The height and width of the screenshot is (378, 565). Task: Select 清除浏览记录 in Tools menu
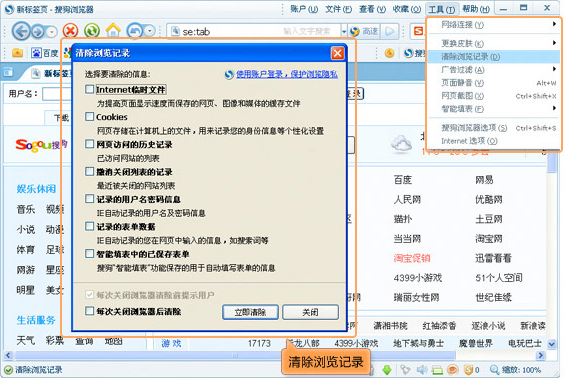493,57
